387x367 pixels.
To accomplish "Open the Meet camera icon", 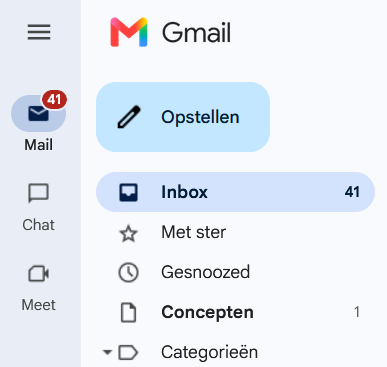I will [x=39, y=274].
